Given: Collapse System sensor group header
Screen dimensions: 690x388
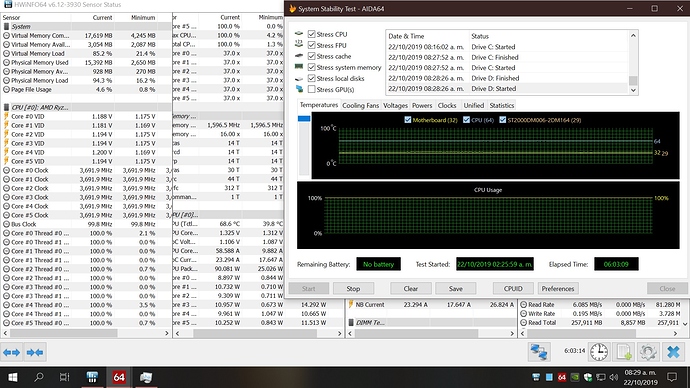Looking at the screenshot, I should pyautogui.click(x=86, y=26).
